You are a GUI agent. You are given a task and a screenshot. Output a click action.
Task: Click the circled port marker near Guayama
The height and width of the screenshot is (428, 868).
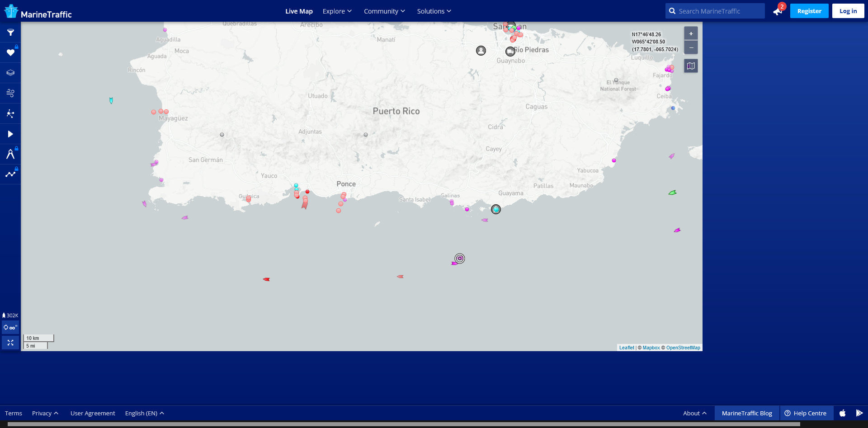496,209
